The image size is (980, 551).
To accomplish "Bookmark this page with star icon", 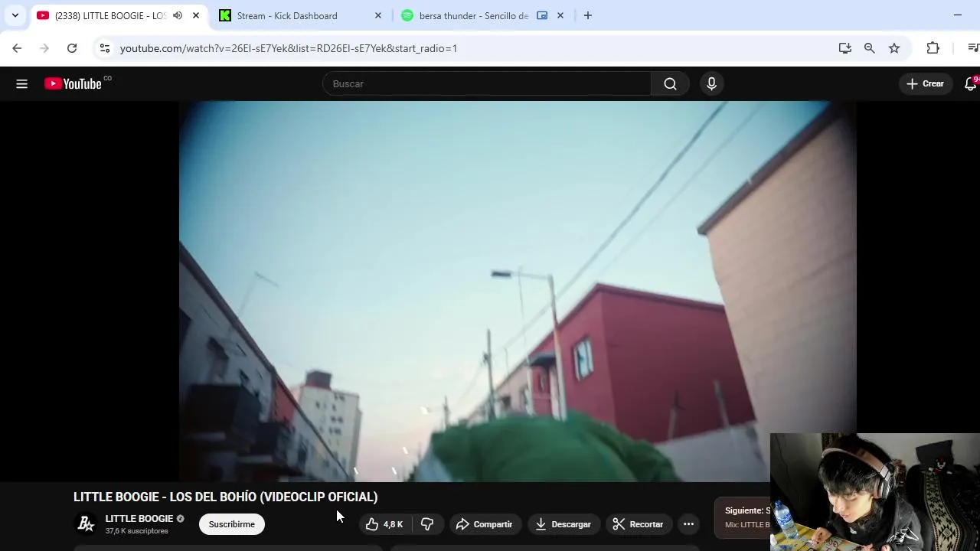I will coord(894,48).
